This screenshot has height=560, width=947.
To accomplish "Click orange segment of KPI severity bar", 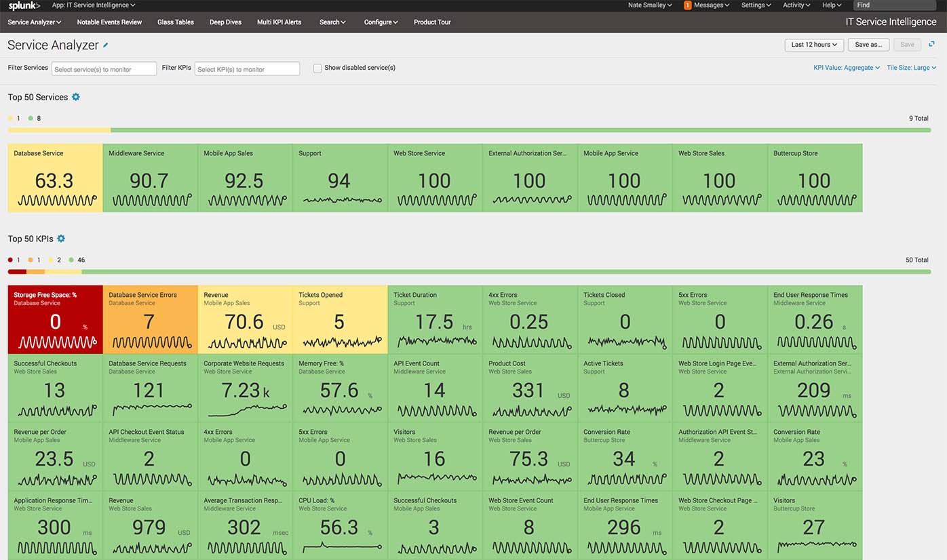I will [x=35, y=272].
